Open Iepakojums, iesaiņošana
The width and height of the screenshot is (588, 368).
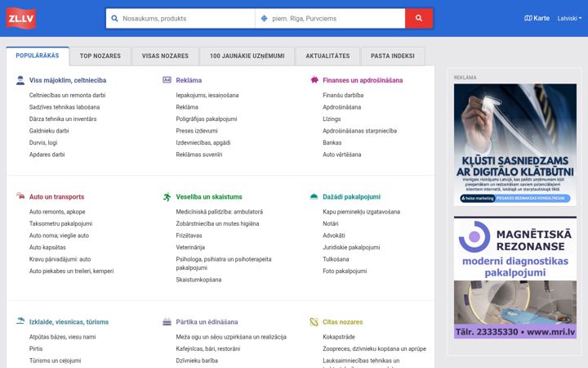pos(207,96)
